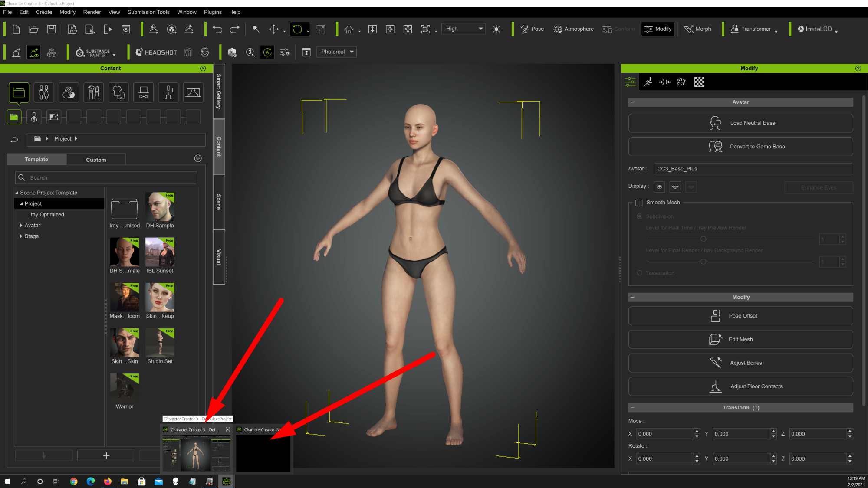868x488 pixels.
Task: Select the Tessellation radio button
Action: tap(640, 273)
